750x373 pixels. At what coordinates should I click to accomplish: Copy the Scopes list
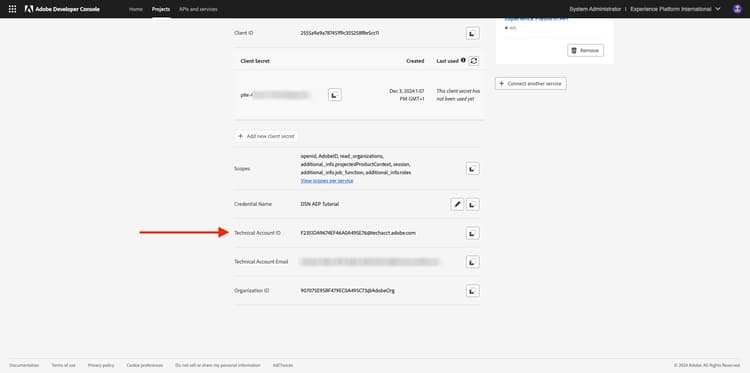coord(473,168)
